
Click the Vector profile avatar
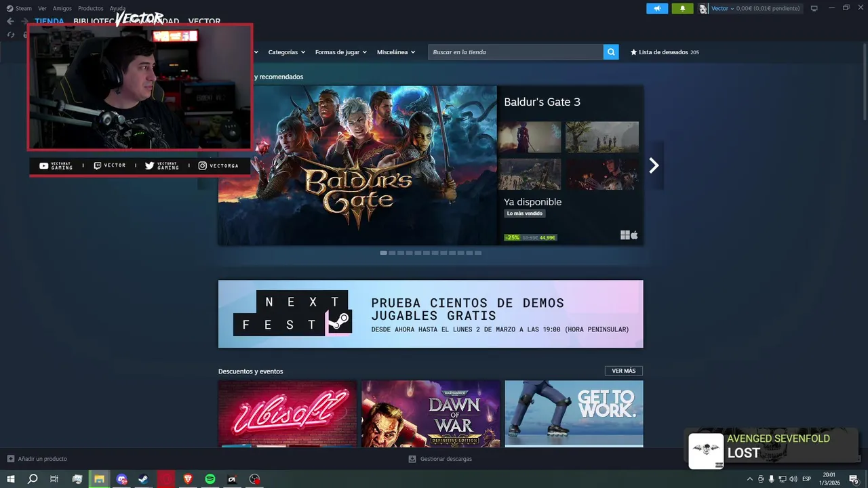pyautogui.click(x=704, y=8)
